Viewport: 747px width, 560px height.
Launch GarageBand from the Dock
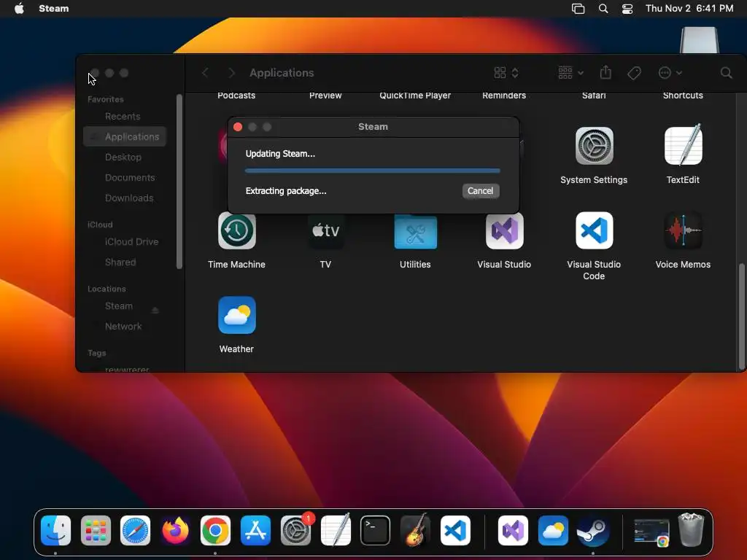tap(415, 531)
